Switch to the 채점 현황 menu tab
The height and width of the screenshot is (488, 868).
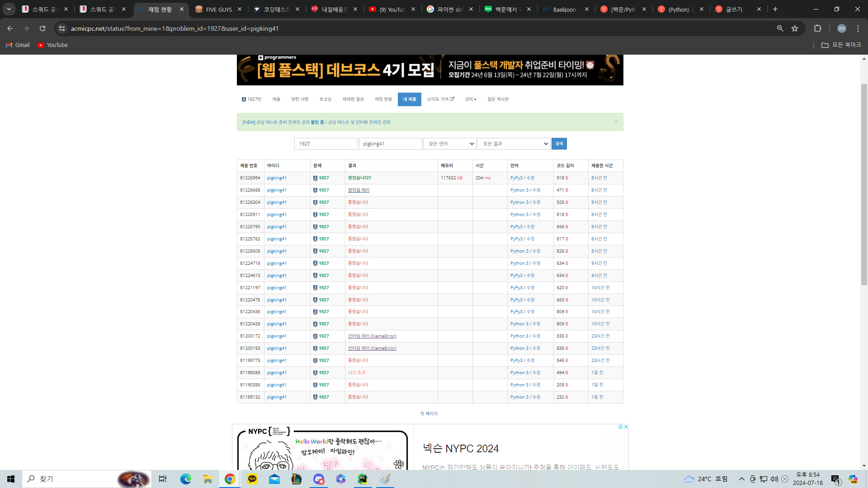tap(383, 99)
